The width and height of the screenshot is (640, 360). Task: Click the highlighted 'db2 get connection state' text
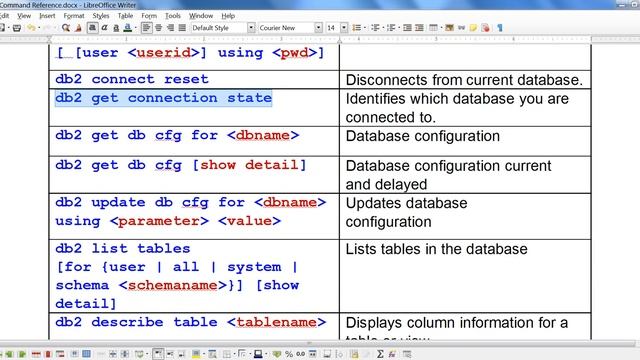(x=163, y=98)
